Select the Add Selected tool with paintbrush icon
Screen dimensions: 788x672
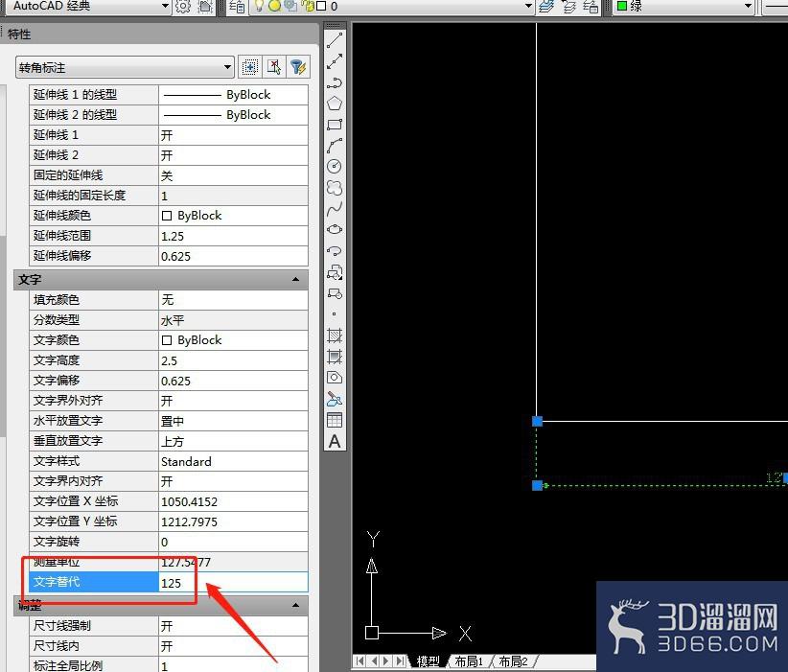[335, 399]
